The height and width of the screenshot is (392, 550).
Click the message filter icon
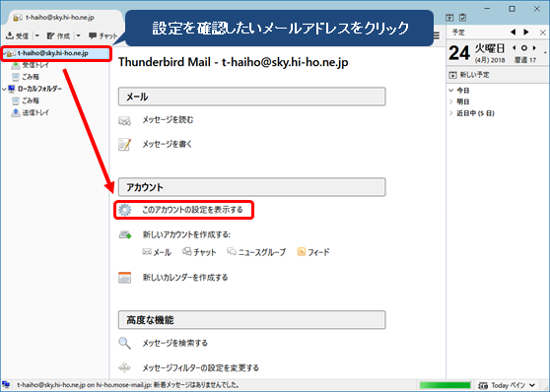(x=124, y=367)
